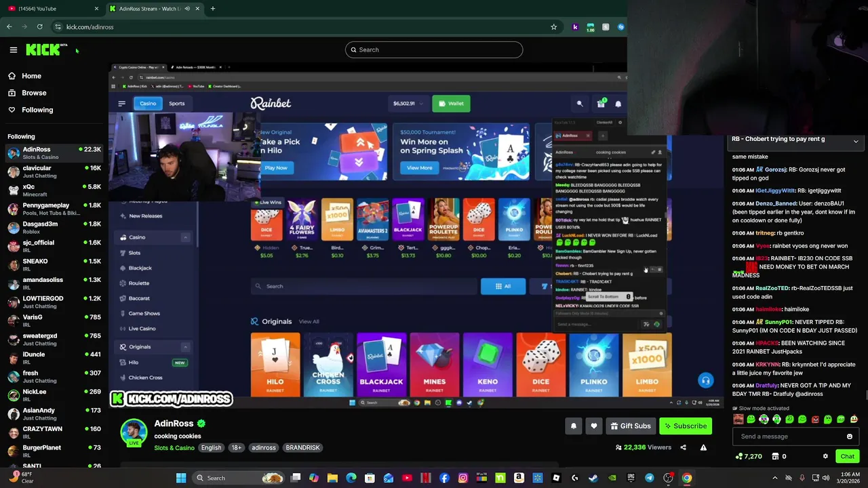Open Kick extension icon in toolbar
868x488 pixels.
point(575,27)
